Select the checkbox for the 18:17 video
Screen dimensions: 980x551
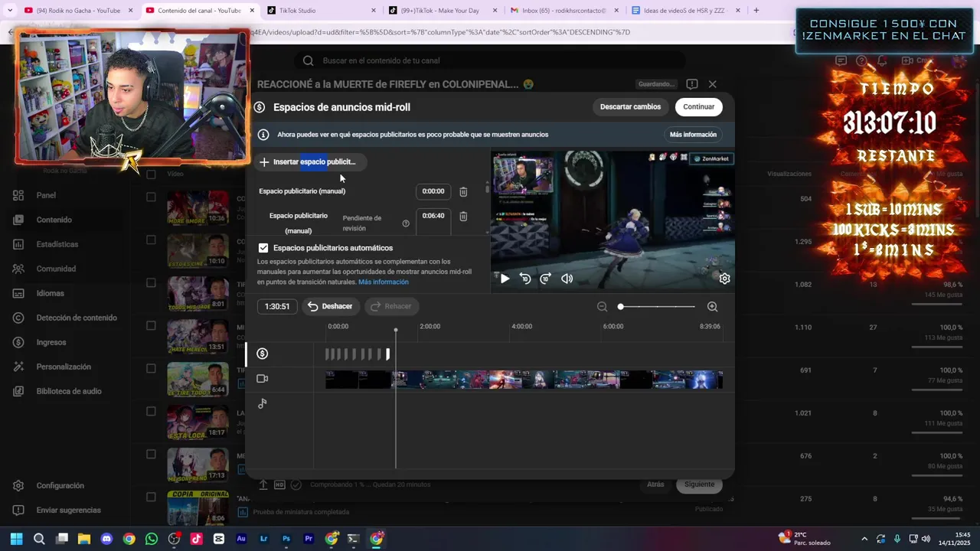(x=151, y=412)
